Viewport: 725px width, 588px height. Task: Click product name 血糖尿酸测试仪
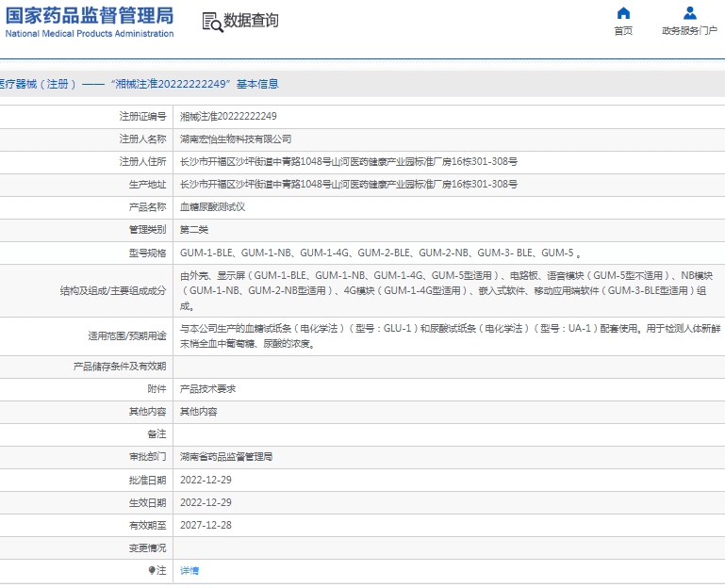[212, 207]
